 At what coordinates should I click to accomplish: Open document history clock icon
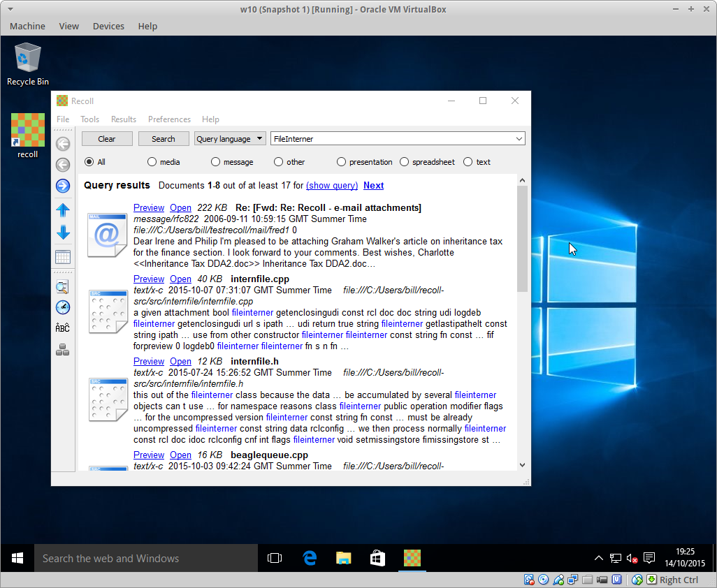click(63, 307)
